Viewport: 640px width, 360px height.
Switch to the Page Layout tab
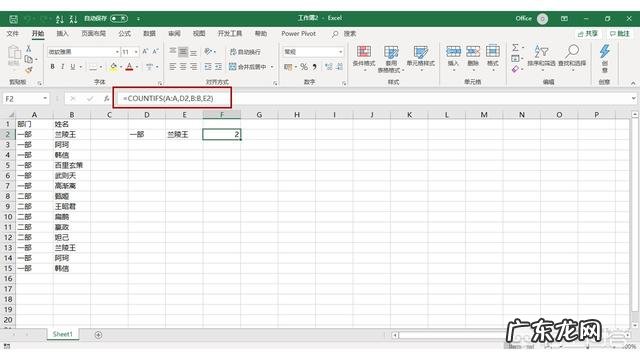(x=93, y=33)
